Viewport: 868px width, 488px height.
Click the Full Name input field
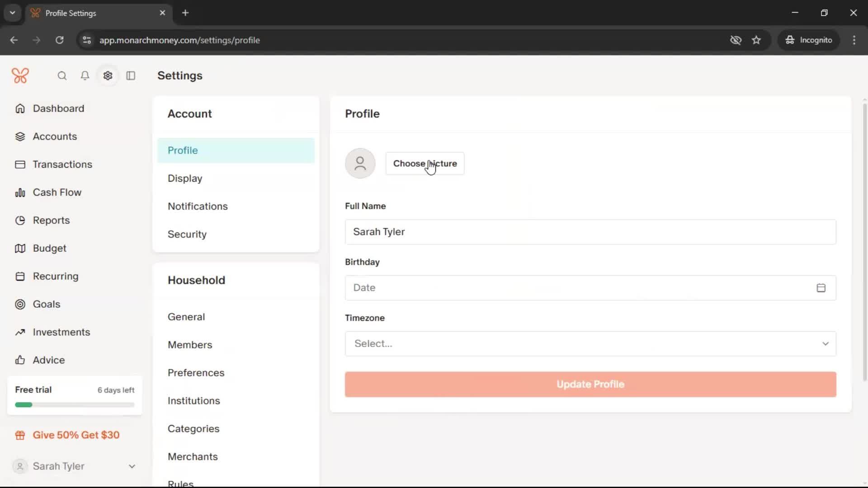point(590,232)
